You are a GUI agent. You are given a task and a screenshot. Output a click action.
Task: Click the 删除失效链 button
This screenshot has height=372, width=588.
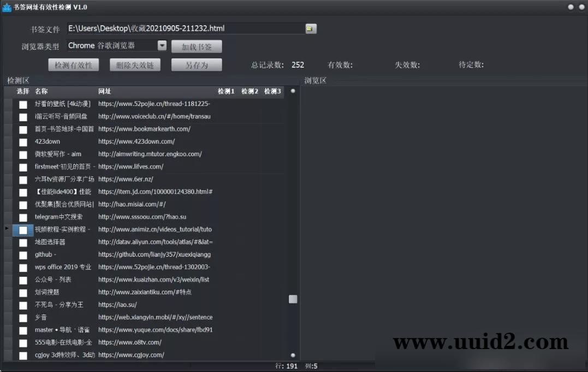[x=135, y=64]
